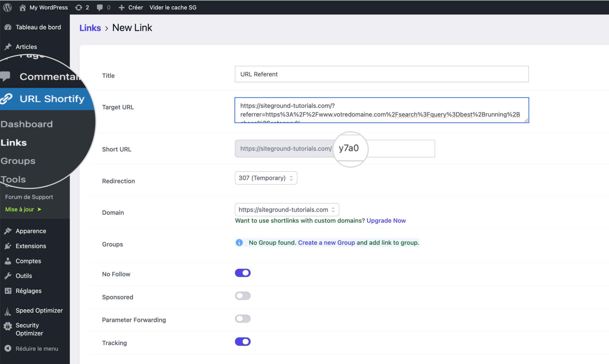
Task: Go to Apparence in the sidebar
Action: (31, 231)
